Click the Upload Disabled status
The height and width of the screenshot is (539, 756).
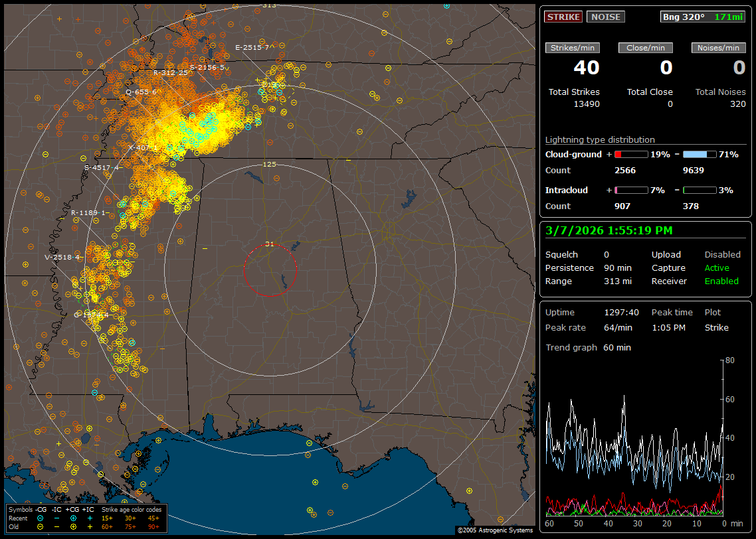[x=722, y=254]
